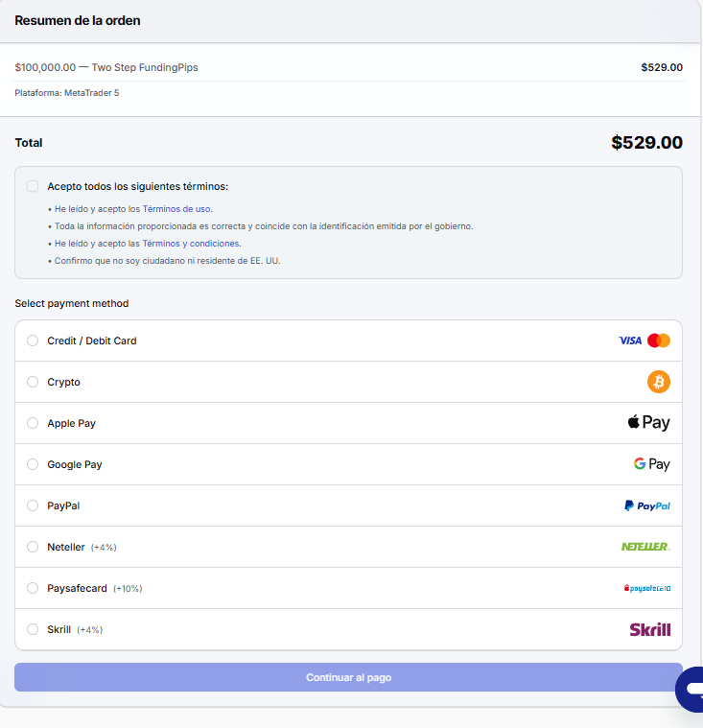Click the 'Continuar al pago' button
Image resolution: width=703 pixels, height=728 pixels.
tap(348, 677)
